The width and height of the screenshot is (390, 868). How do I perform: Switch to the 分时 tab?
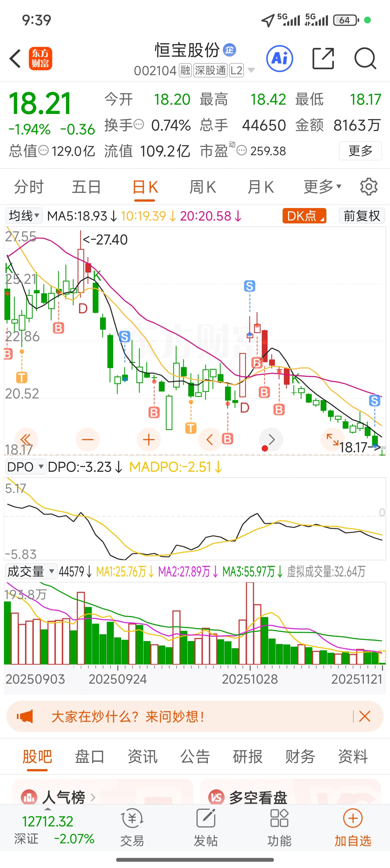(29, 187)
